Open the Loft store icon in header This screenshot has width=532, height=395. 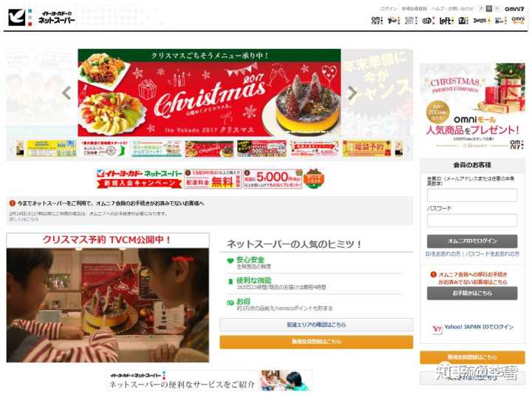(446, 21)
